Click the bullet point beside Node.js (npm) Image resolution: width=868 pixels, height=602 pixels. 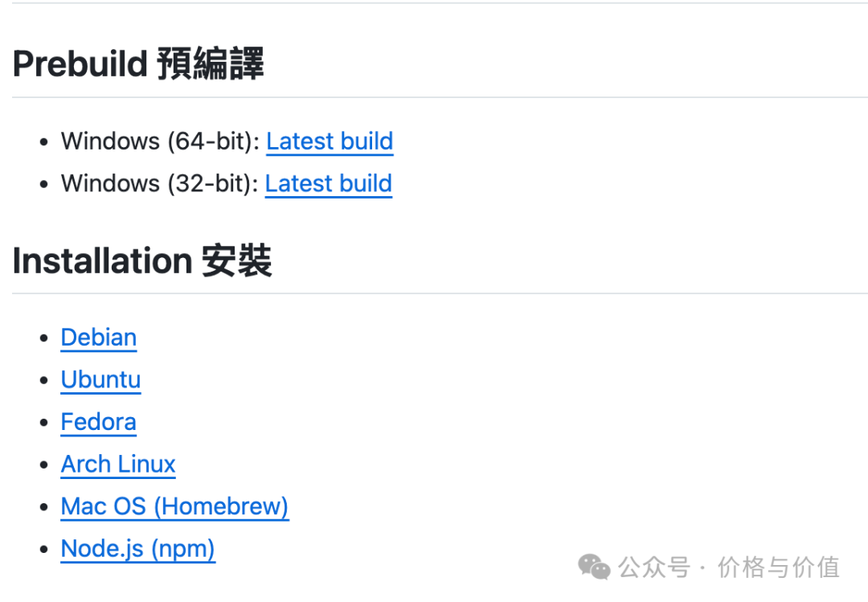44,551
